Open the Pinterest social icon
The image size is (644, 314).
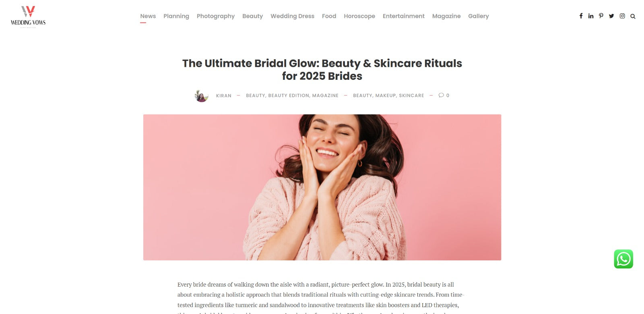click(x=601, y=16)
